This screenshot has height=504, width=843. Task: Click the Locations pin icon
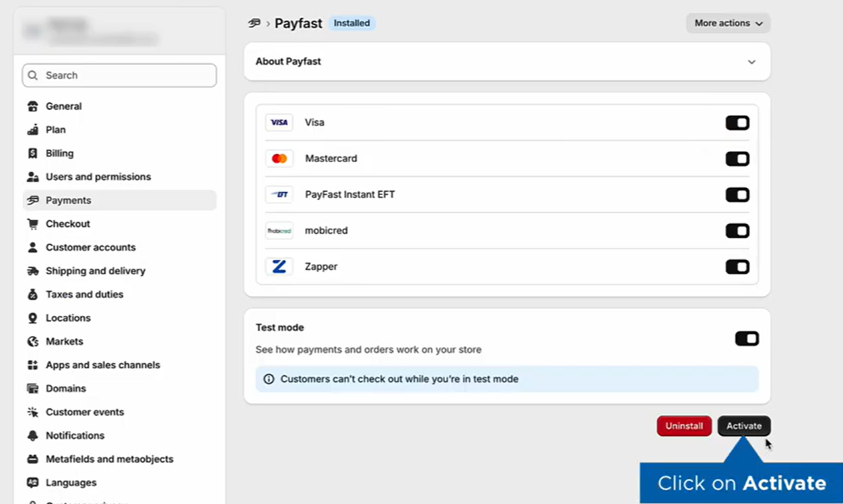click(33, 318)
